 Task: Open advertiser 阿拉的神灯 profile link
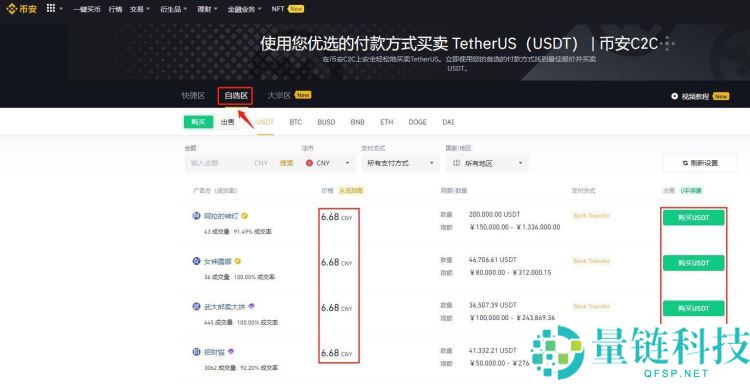tap(221, 216)
